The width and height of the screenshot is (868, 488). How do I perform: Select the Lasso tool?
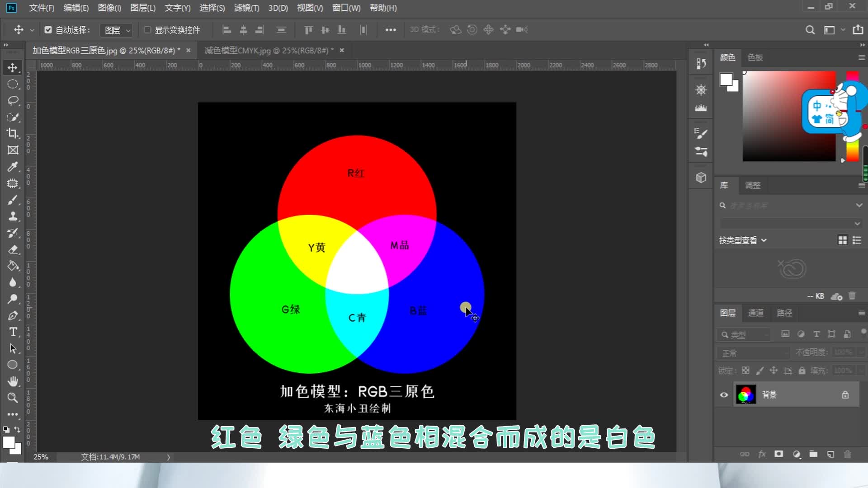13,100
